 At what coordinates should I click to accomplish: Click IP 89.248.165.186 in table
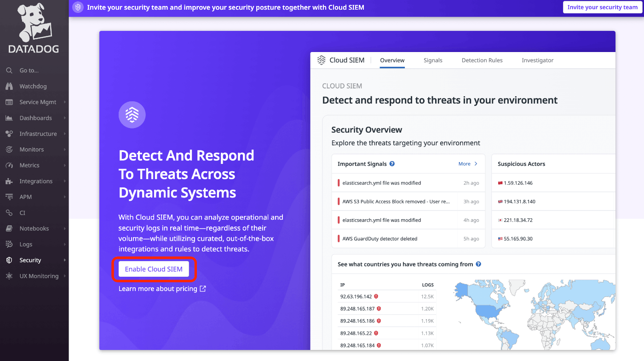point(358,321)
